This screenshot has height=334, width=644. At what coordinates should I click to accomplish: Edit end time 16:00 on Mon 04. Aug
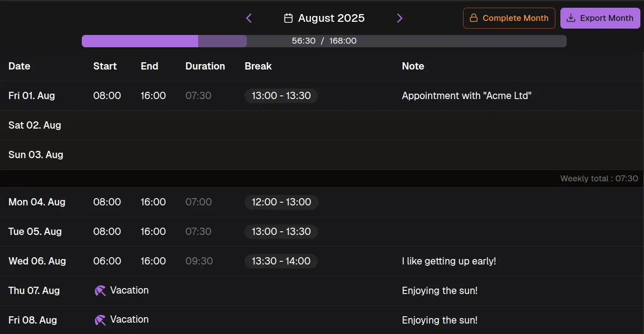pos(153,202)
